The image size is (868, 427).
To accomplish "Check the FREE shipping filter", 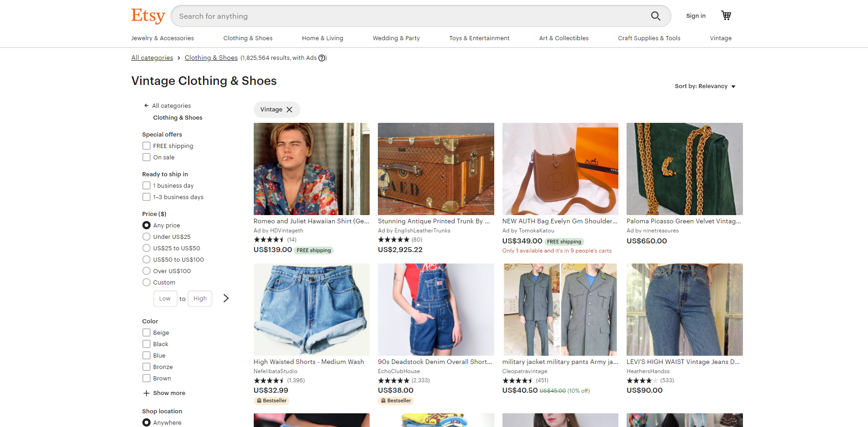I will 146,146.
